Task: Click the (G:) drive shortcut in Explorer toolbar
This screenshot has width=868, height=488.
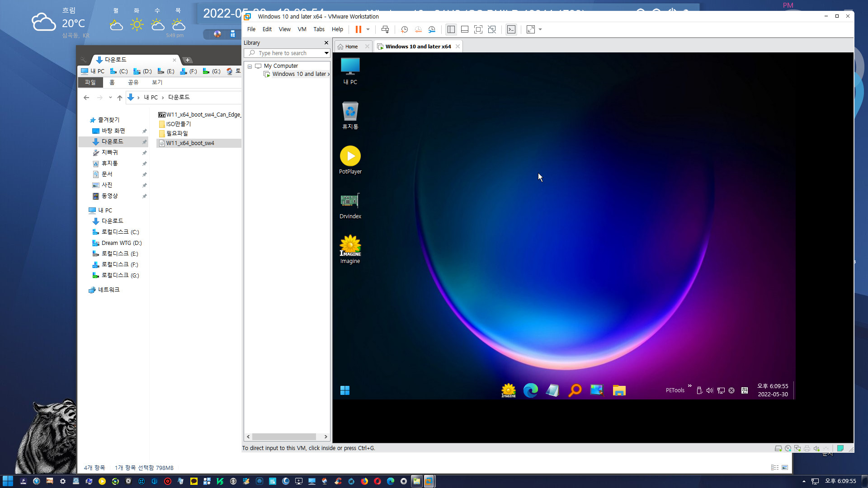Action: [212, 71]
